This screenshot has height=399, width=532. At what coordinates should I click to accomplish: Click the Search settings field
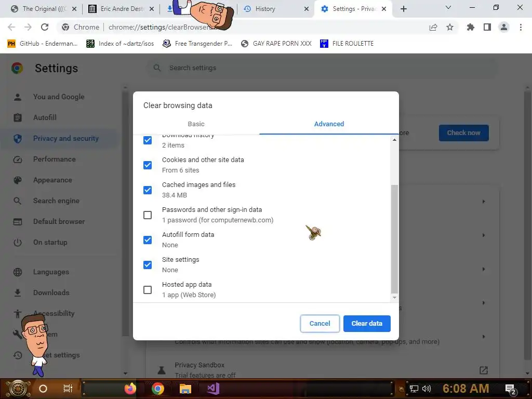click(x=322, y=68)
